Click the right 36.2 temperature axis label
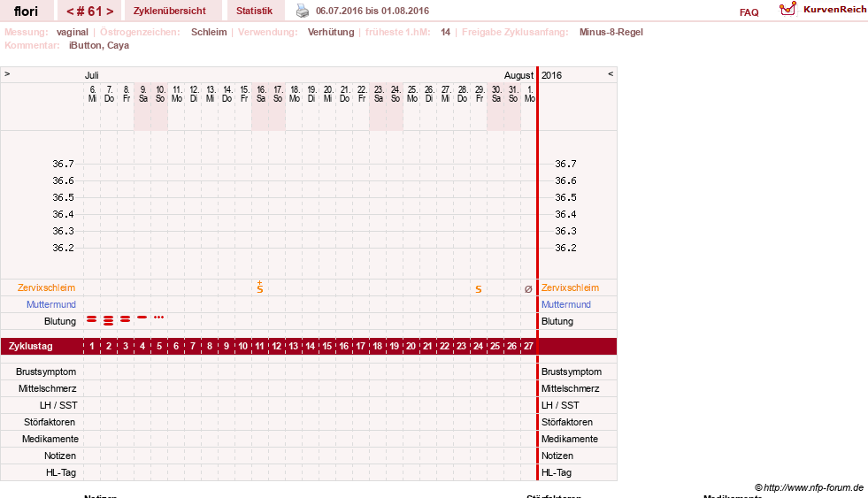 (565, 248)
